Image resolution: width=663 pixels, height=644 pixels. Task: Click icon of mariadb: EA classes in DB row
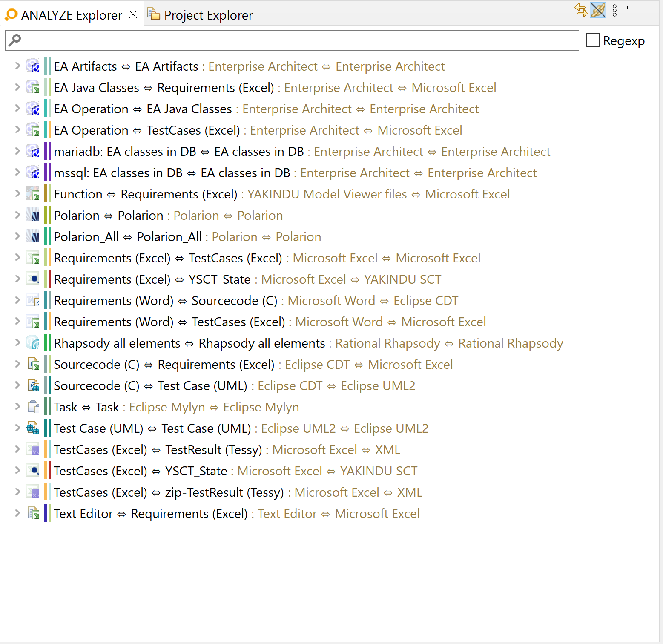pos(33,151)
